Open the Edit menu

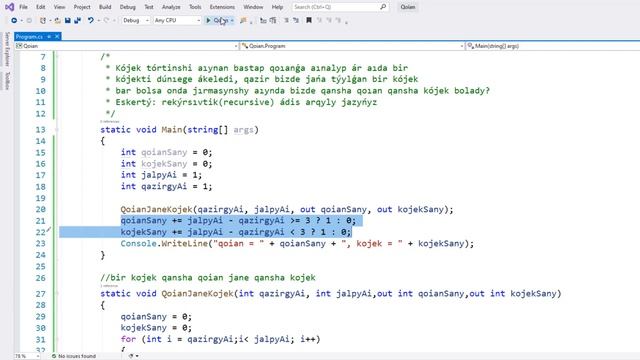[x=40, y=7]
